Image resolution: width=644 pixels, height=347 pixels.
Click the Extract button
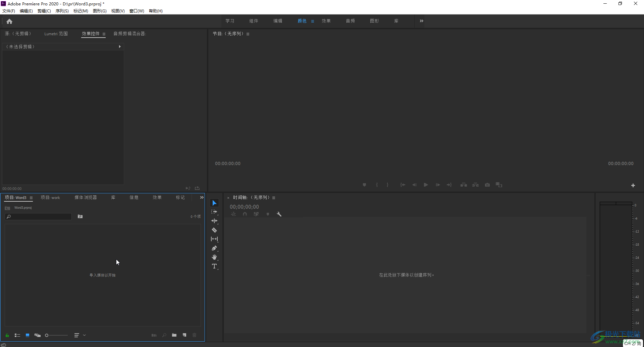click(x=476, y=185)
